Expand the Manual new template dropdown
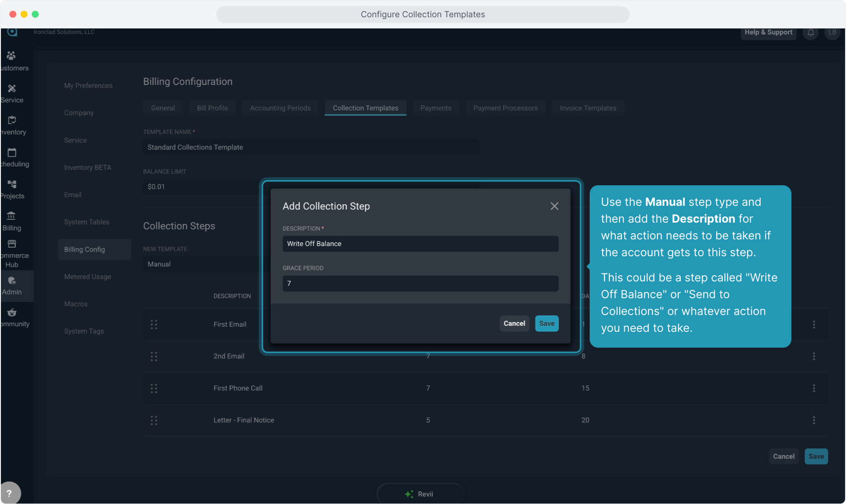846x504 pixels. 201,264
